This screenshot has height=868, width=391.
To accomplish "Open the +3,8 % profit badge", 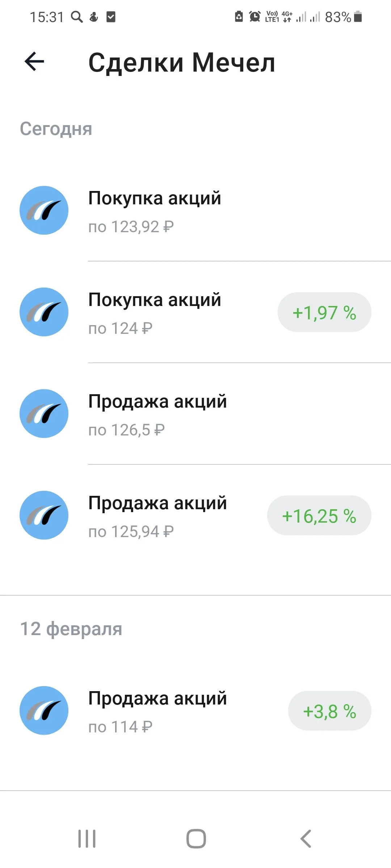I will coord(330,711).
